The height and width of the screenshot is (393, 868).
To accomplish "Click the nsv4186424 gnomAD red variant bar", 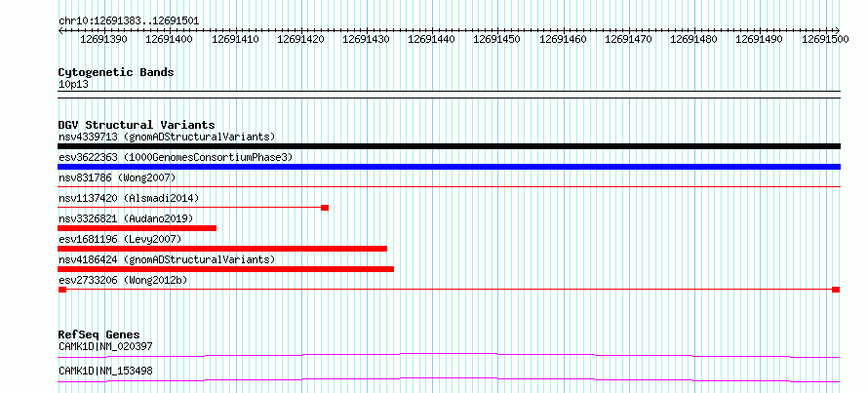I will 225,269.
